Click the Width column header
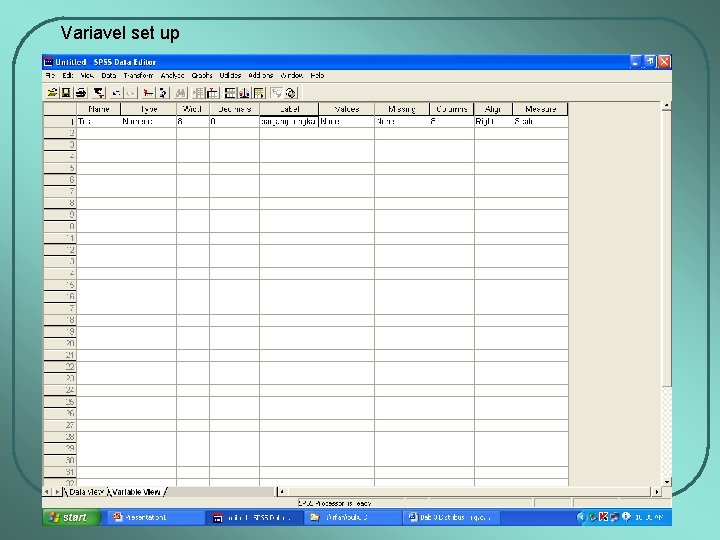Image resolution: width=720 pixels, height=540 pixels. click(x=193, y=109)
